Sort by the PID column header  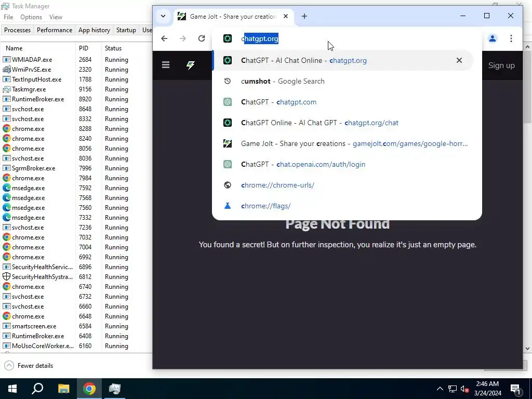[x=88, y=48]
